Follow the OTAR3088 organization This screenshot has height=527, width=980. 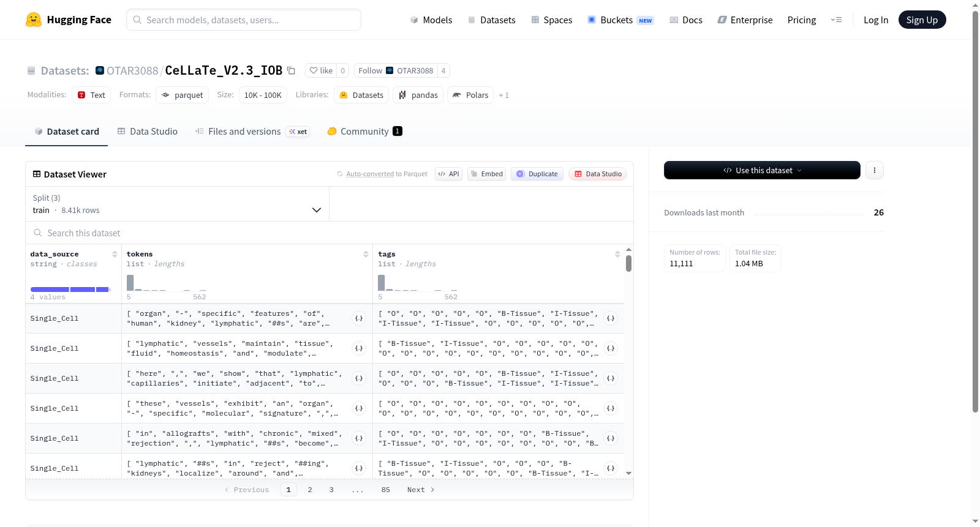click(396, 70)
